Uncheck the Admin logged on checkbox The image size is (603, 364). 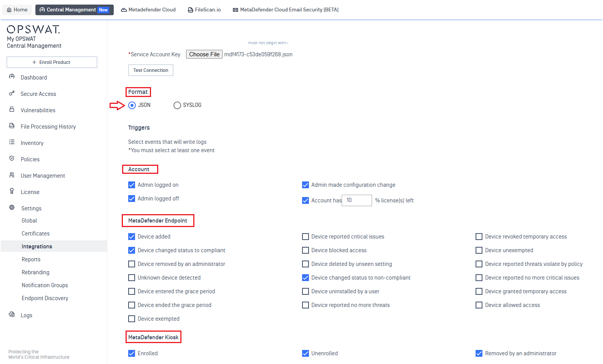(x=132, y=185)
